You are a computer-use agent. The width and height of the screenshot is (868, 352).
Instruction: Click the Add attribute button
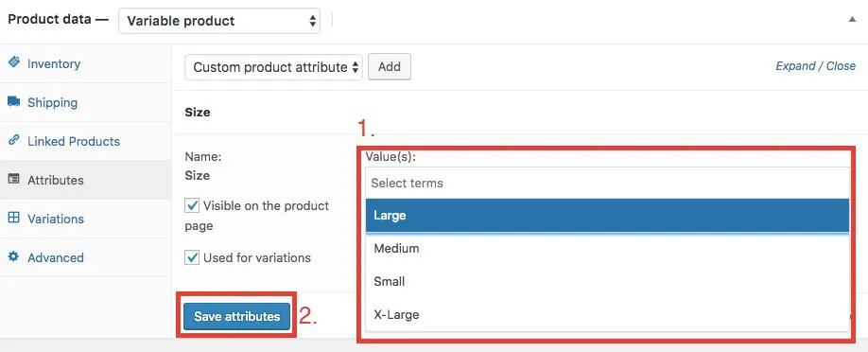click(x=390, y=66)
